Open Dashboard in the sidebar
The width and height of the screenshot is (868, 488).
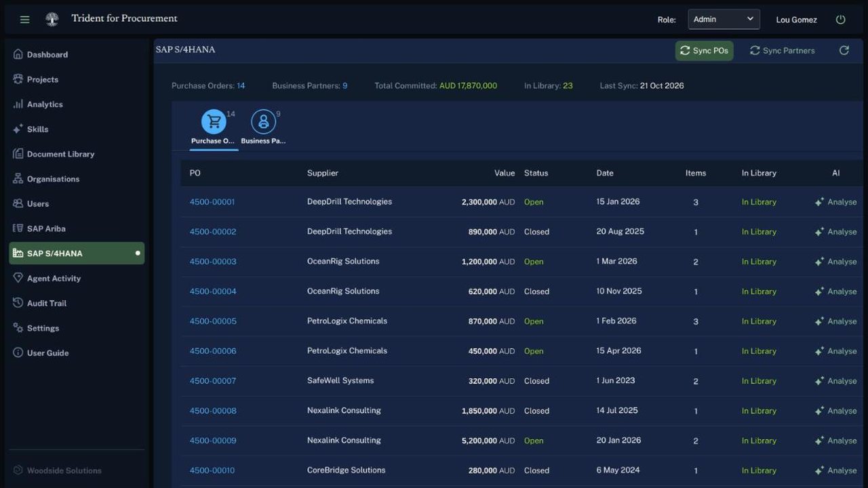[77, 54]
